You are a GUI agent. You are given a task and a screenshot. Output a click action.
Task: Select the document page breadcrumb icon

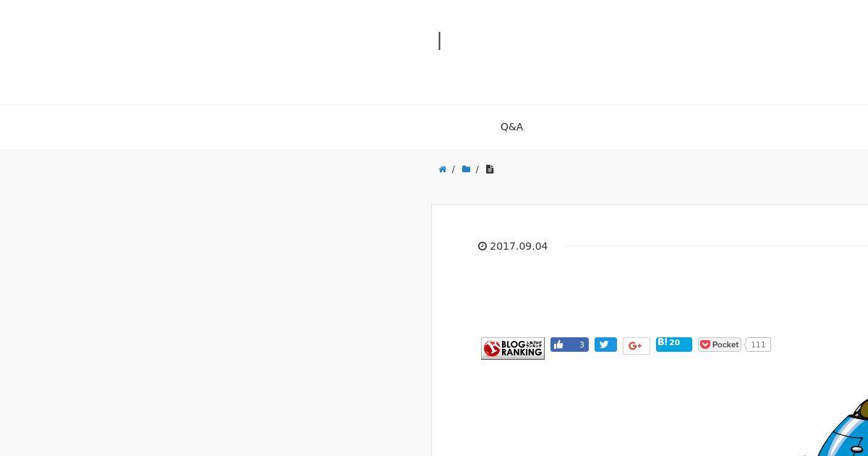490,169
